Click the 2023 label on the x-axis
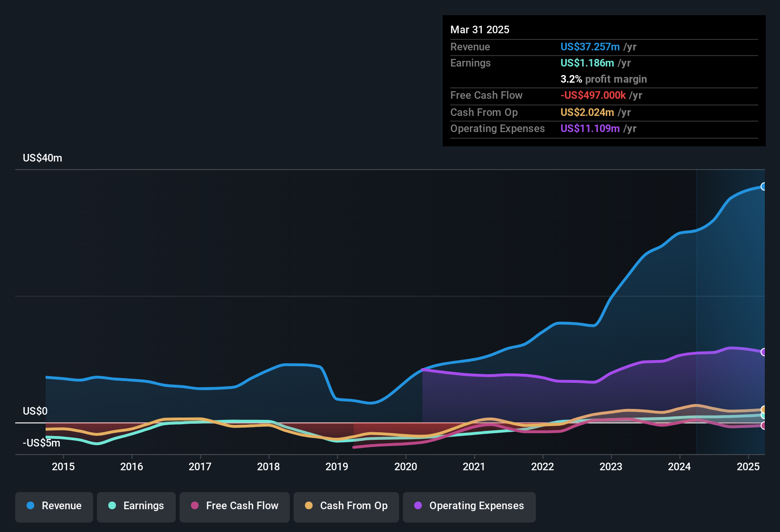Screen dimensions: 780x532 [x=611, y=466]
